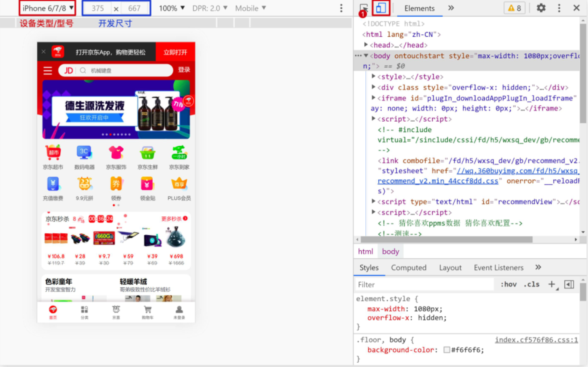Open the 8 warnings issues badge

(x=514, y=8)
